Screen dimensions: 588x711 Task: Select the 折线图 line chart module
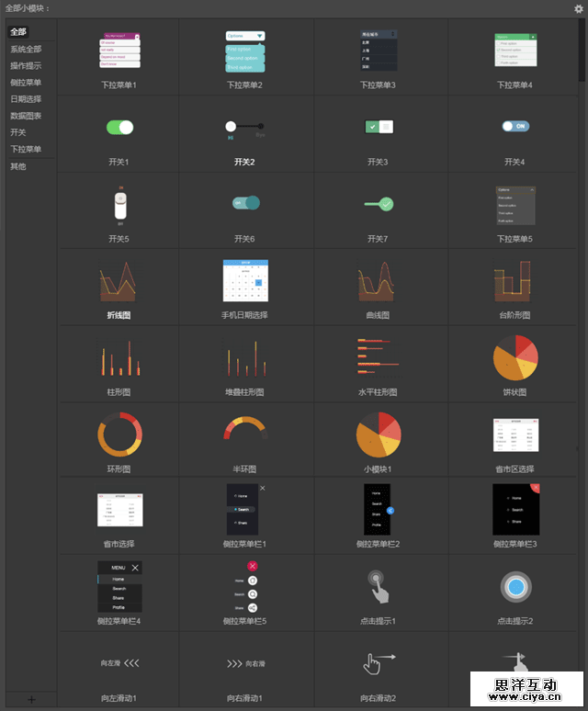[119, 281]
